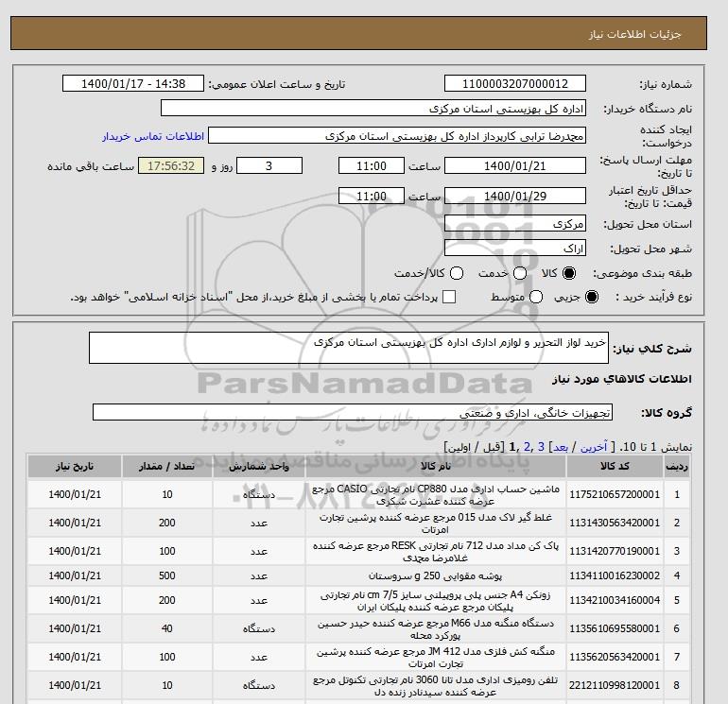Click the نام کالا column header
This screenshot has height=704, width=728.
point(436,467)
